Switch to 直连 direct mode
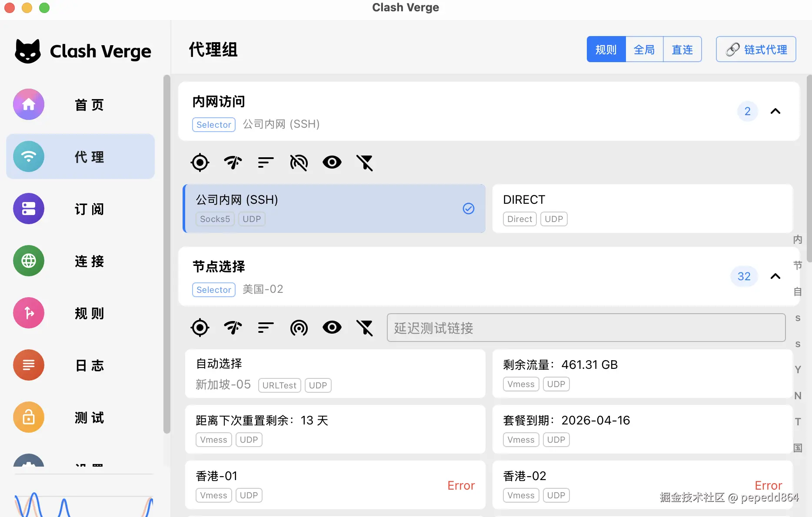This screenshot has height=517, width=812. 682,50
